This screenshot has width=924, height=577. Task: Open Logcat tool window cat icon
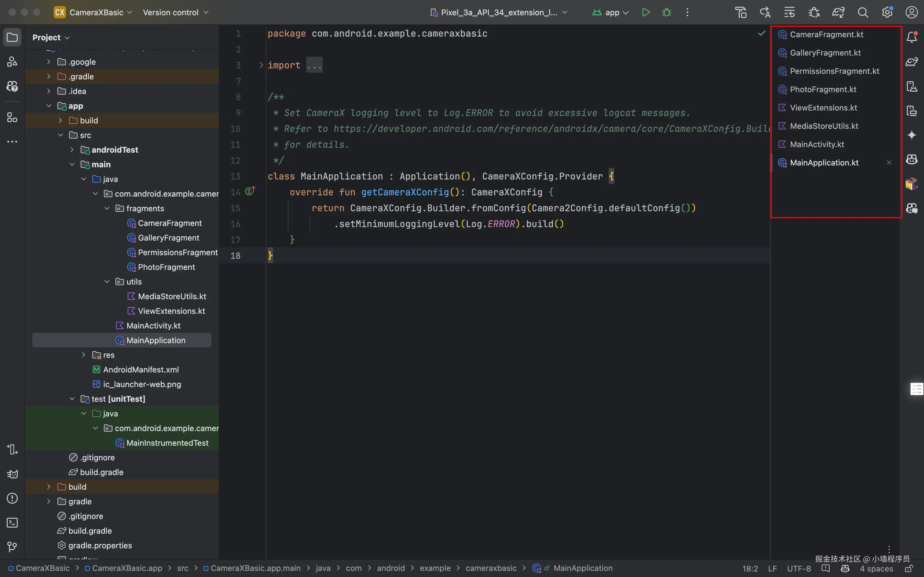click(x=12, y=474)
